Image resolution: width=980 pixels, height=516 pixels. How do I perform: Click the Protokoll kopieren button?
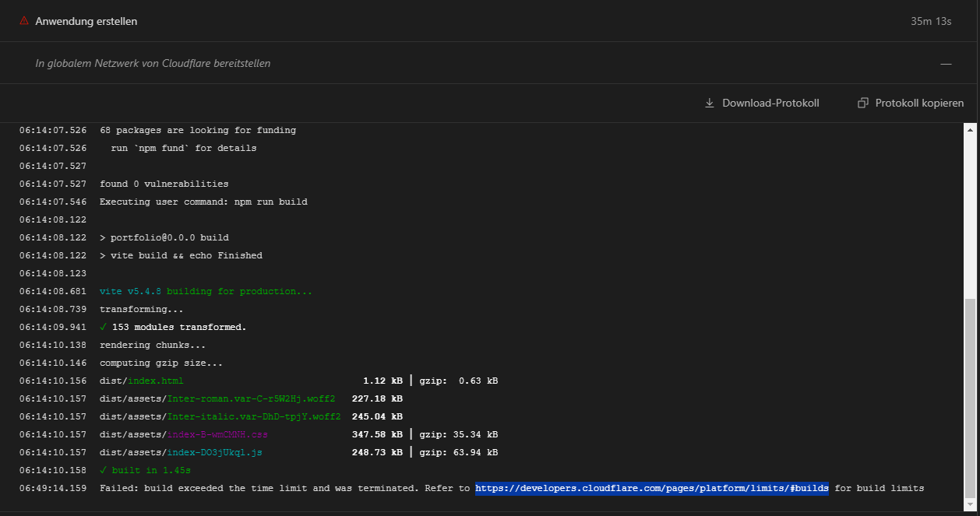click(911, 102)
